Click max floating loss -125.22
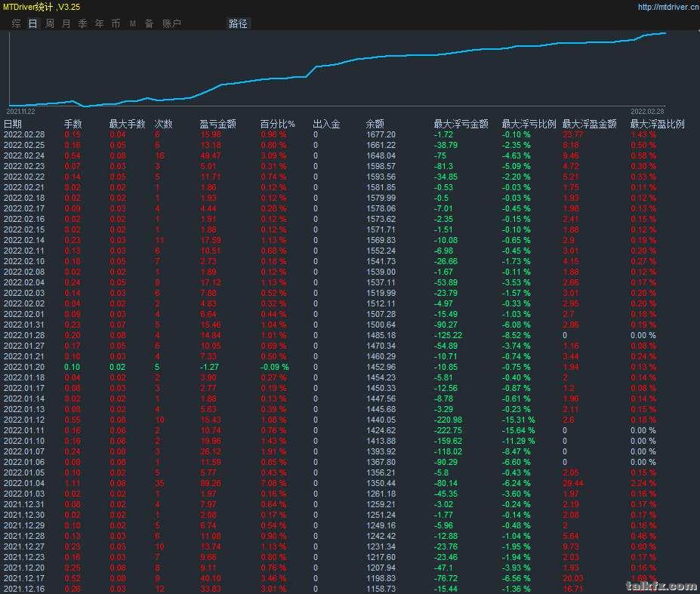 pyautogui.click(x=448, y=336)
